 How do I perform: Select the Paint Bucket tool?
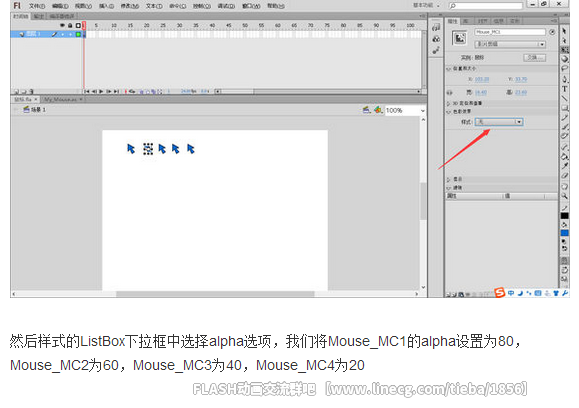tap(565, 156)
